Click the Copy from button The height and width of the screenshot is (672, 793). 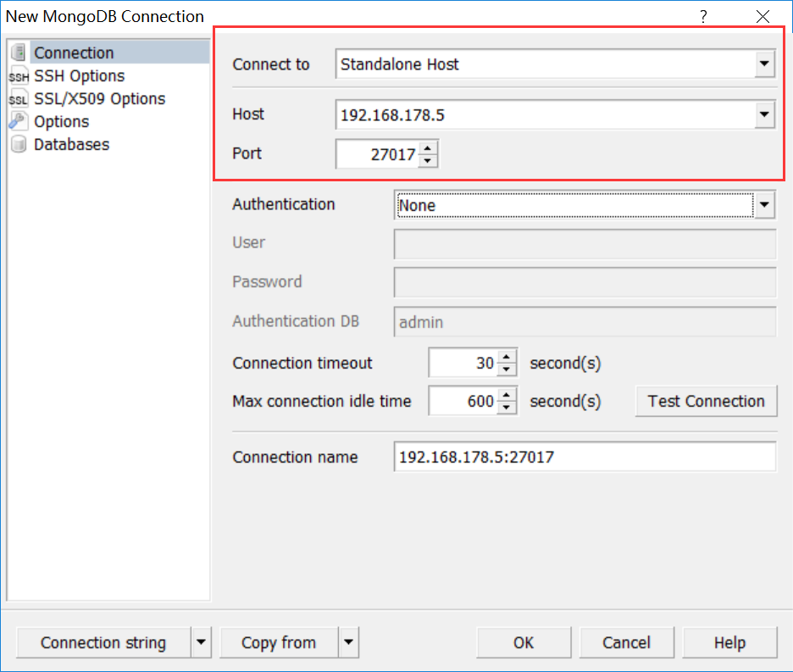click(279, 642)
